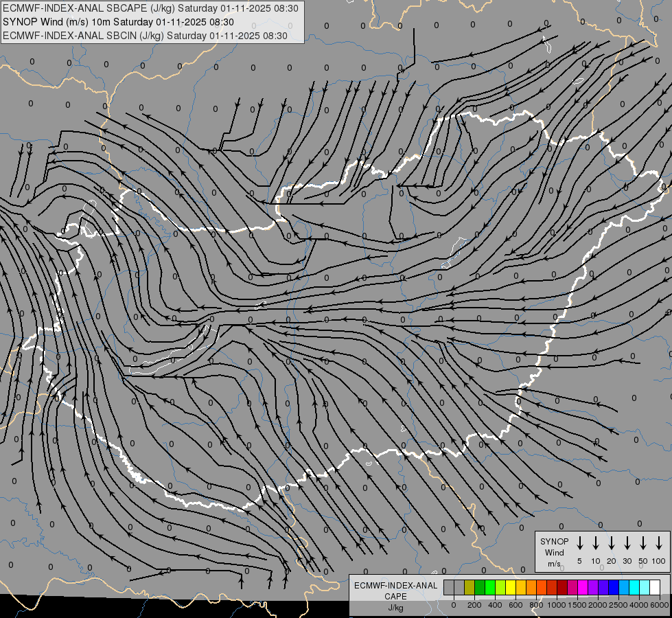This screenshot has height=618, width=672.
Task: Select the indigo swatch just above 2000
Action: tap(603, 587)
